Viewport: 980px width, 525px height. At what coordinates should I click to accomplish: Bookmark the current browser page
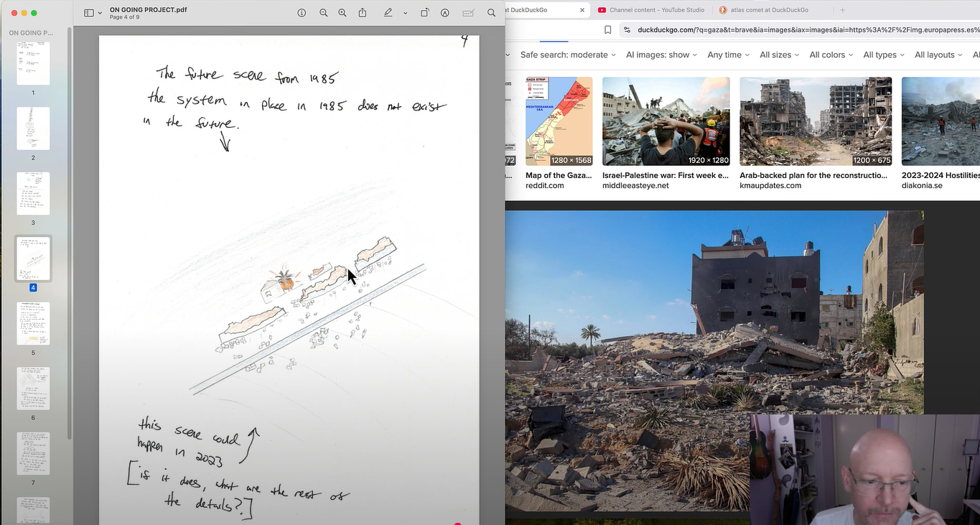click(607, 29)
